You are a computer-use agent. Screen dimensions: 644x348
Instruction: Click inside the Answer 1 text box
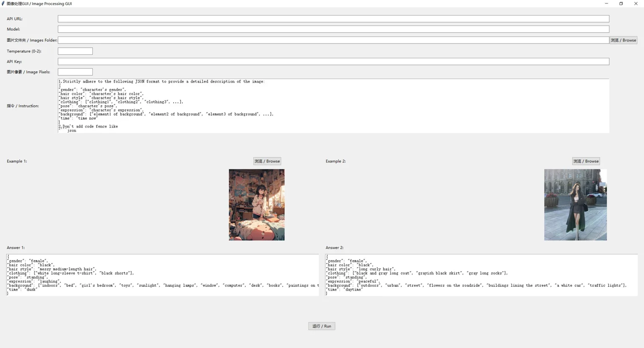(163, 275)
